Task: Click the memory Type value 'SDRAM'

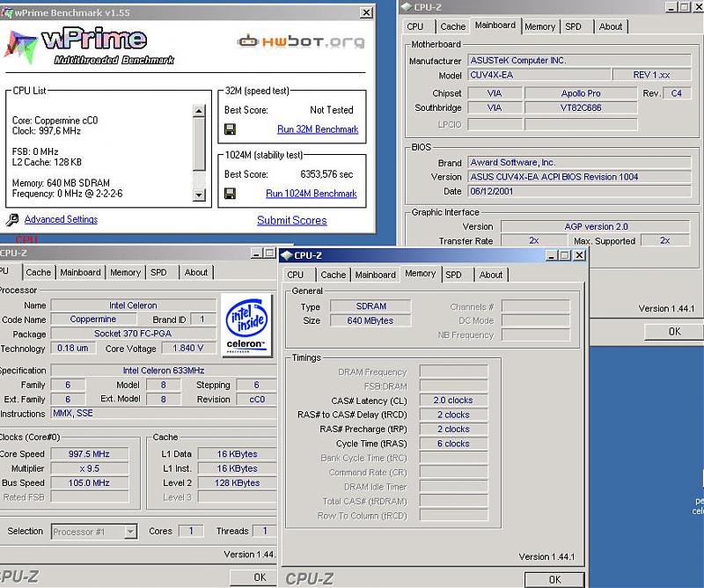Action: (370, 306)
